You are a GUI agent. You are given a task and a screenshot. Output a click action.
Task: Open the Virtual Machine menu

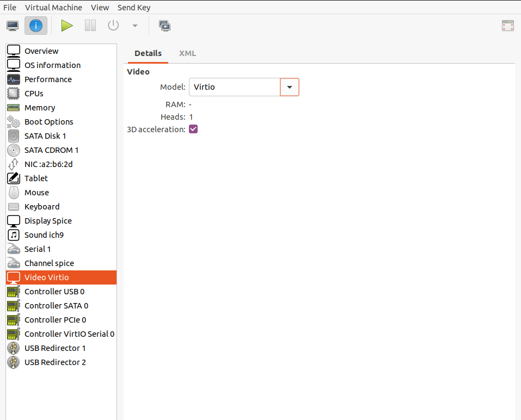53,7
